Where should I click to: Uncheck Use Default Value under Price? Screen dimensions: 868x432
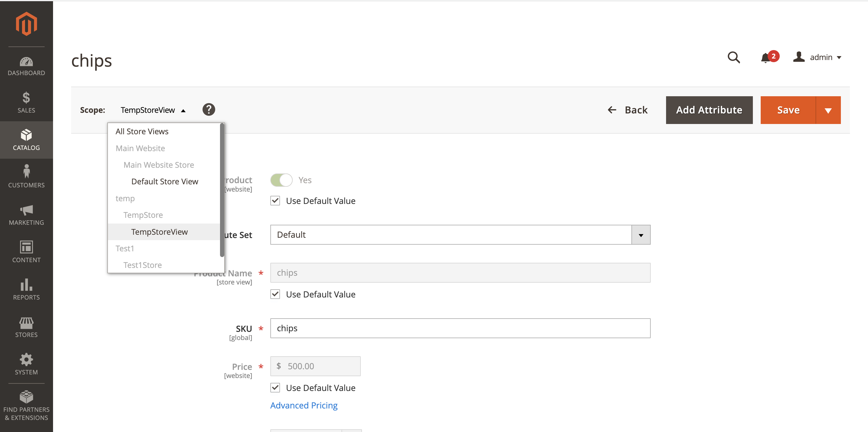[275, 388]
